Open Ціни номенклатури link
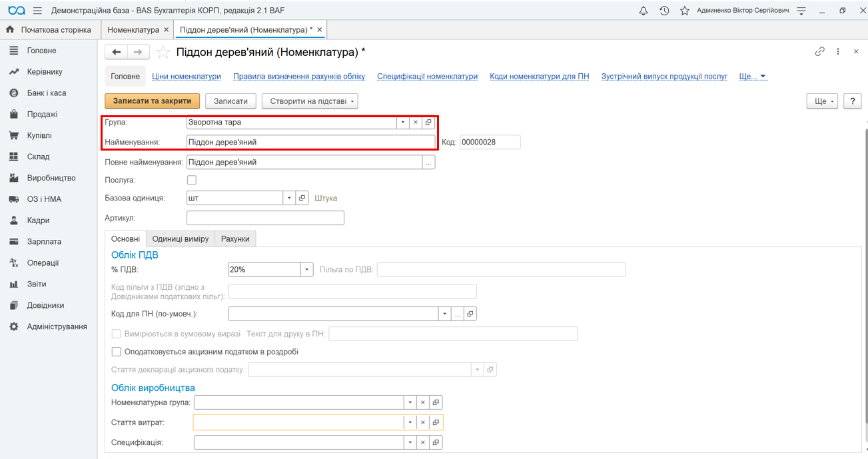Screen dimensions: 868x459 pos(187,77)
